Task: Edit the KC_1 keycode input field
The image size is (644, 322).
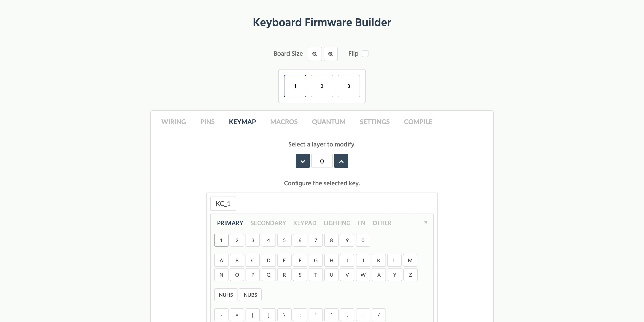Action: click(223, 203)
